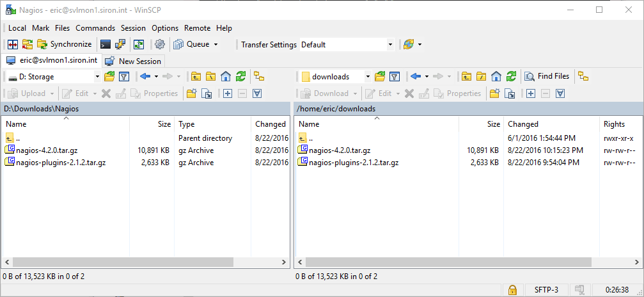Select remote nagios-4.2.0.tar.gz file
The height and width of the screenshot is (297, 644).
(x=339, y=150)
